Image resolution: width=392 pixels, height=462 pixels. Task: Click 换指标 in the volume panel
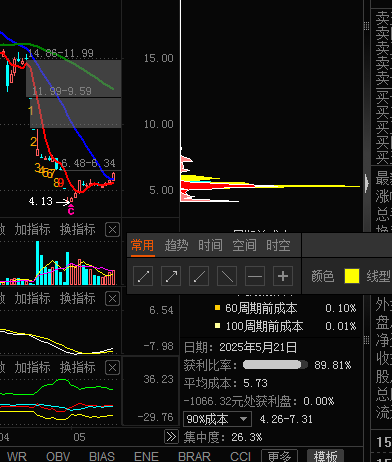(78, 230)
